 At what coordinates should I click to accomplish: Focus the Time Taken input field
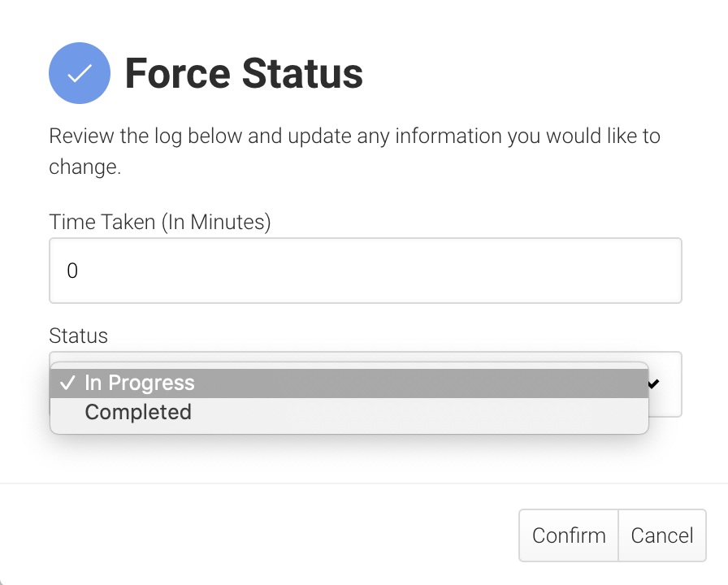[x=366, y=271]
